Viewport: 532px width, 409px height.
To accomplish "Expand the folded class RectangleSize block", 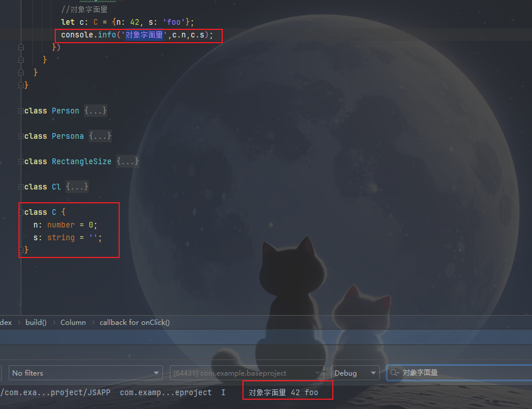I will tap(21, 161).
